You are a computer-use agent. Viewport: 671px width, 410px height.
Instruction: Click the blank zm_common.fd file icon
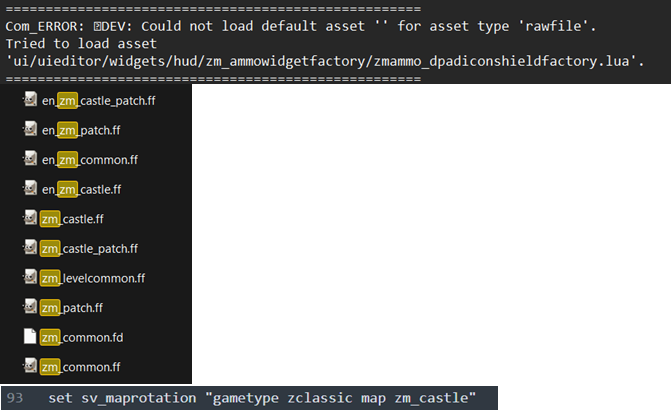[30, 336]
